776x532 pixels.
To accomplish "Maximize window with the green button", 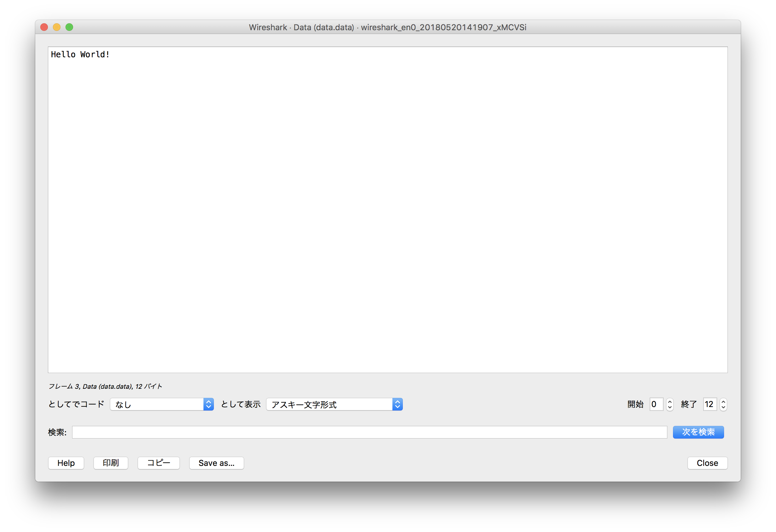I will tap(70, 27).
